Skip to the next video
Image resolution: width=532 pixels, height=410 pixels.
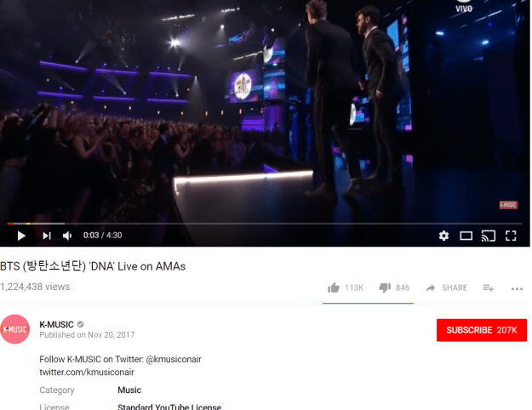point(47,236)
